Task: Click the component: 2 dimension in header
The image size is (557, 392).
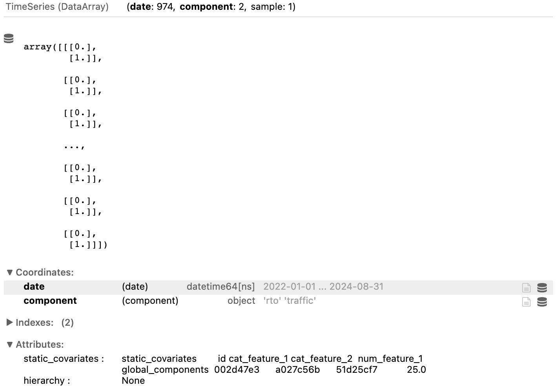Action: click(x=213, y=7)
